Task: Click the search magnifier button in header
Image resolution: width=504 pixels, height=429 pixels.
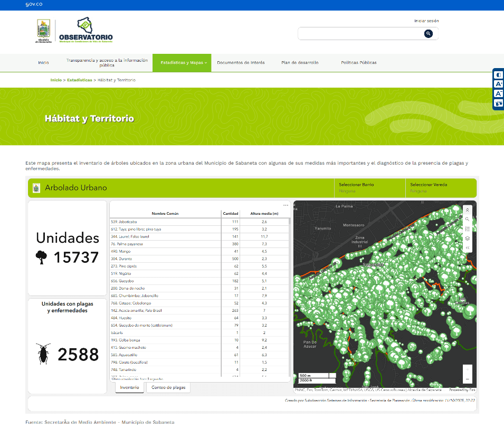Action: [x=429, y=34]
